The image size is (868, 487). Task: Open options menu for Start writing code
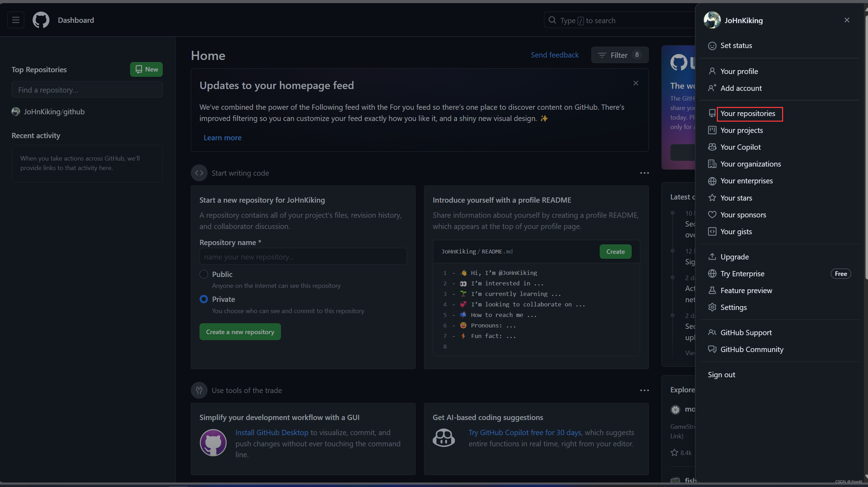tap(644, 173)
